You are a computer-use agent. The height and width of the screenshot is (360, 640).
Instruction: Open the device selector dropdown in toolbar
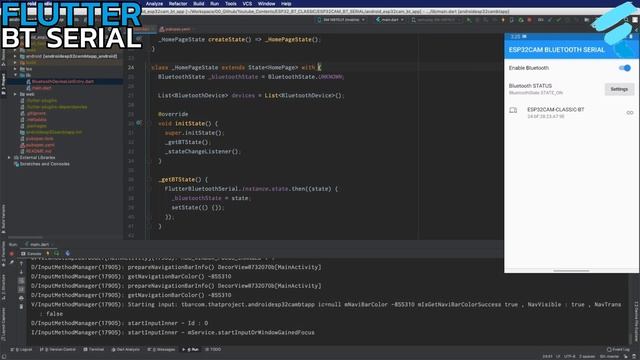pyautogui.click(x=341, y=20)
